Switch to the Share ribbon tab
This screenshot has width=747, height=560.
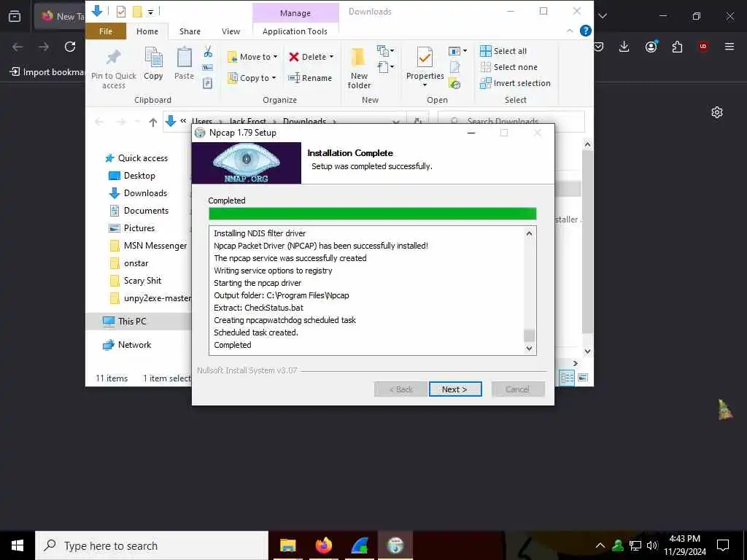tap(190, 31)
